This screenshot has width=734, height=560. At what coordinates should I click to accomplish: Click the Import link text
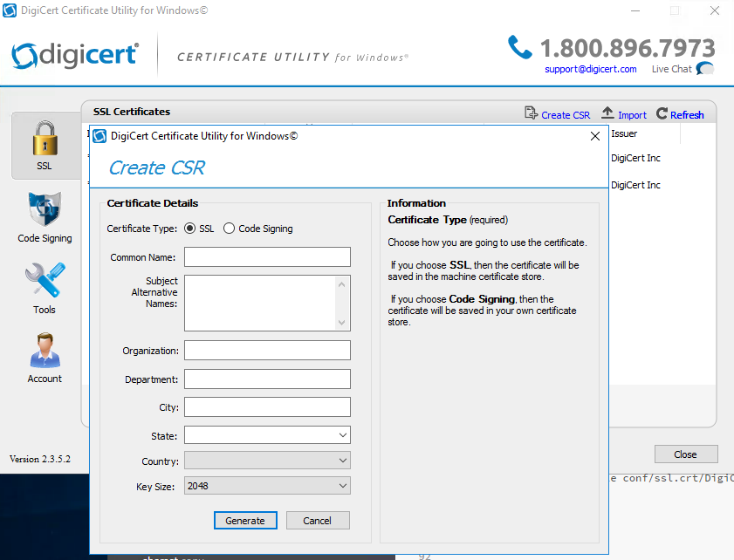tap(632, 115)
